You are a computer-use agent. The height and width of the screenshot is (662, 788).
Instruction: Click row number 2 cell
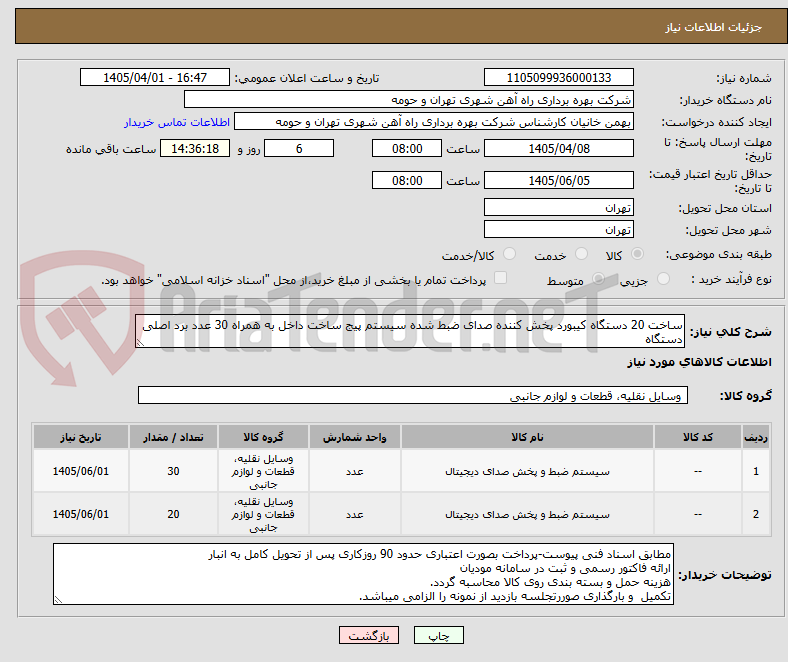click(x=756, y=514)
